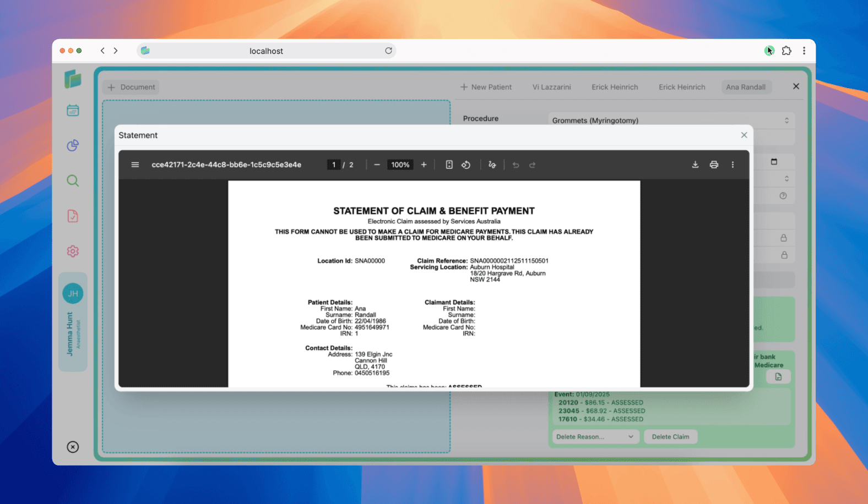Zoom out the statement PDF

pyautogui.click(x=377, y=165)
